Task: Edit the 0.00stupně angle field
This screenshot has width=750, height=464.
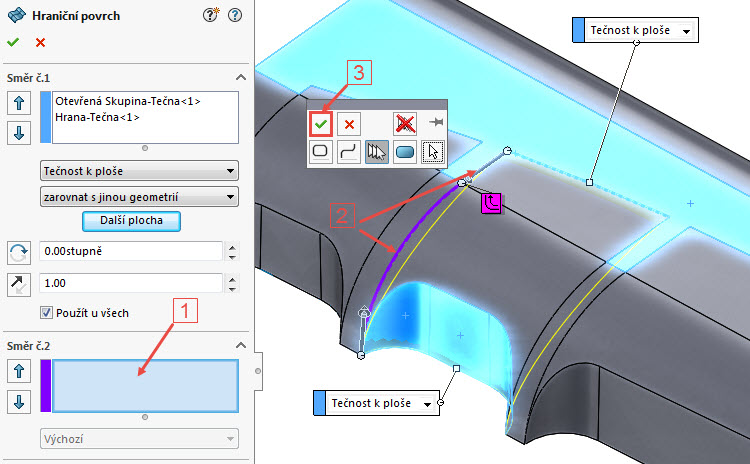Action: coord(131,251)
